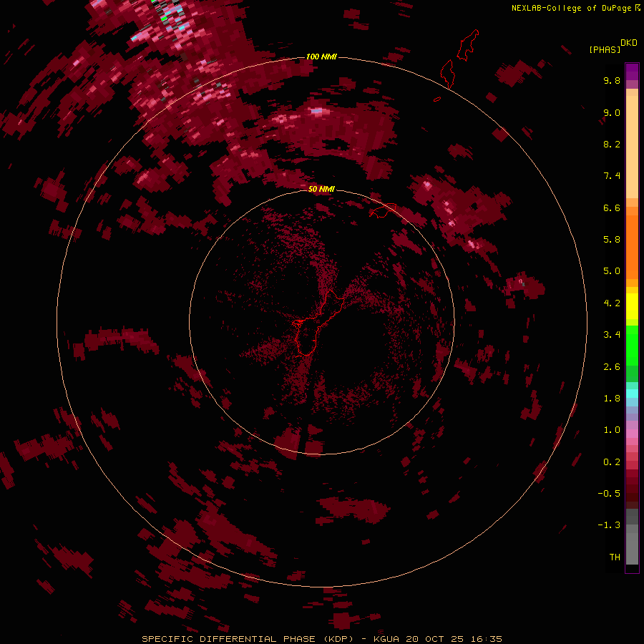Pick the bright green segment of color bar
Viewport: 644px width, 644px height.
tap(632, 345)
